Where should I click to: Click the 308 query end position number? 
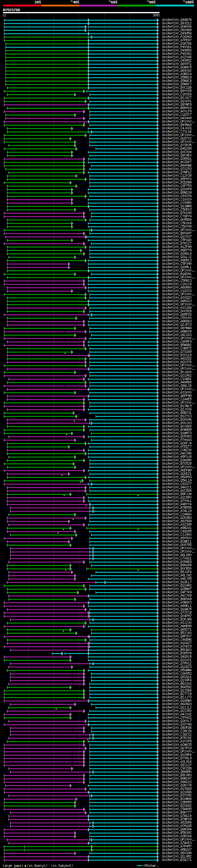(155, 15)
